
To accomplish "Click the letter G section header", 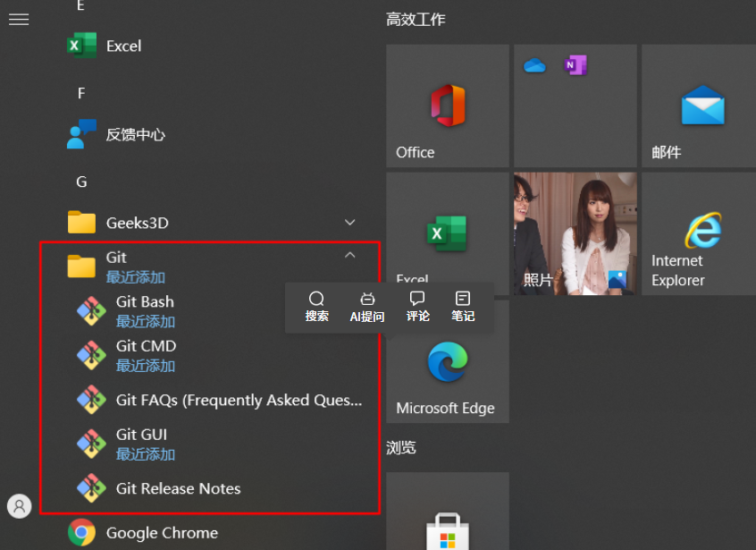I will (81, 182).
